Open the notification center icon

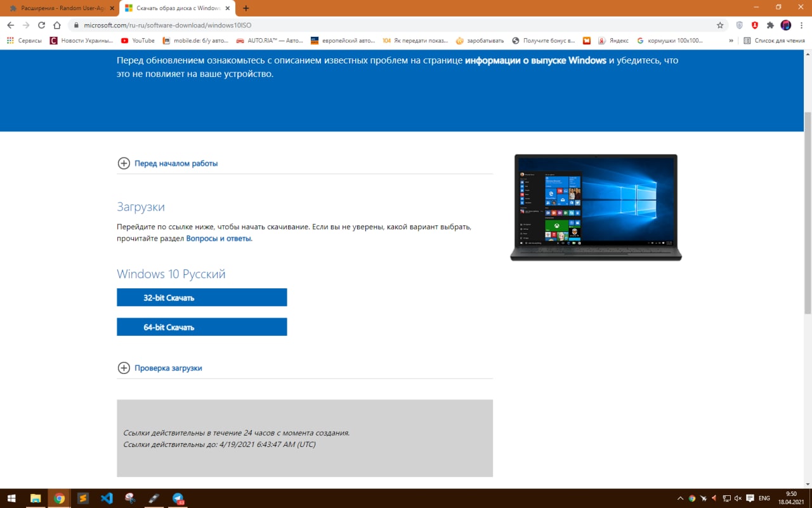pos(750,498)
